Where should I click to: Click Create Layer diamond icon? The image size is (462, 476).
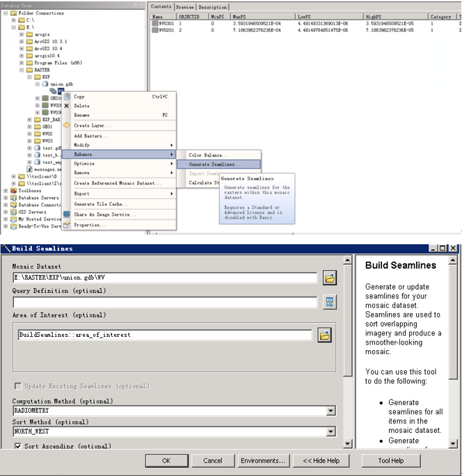(x=67, y=125)
